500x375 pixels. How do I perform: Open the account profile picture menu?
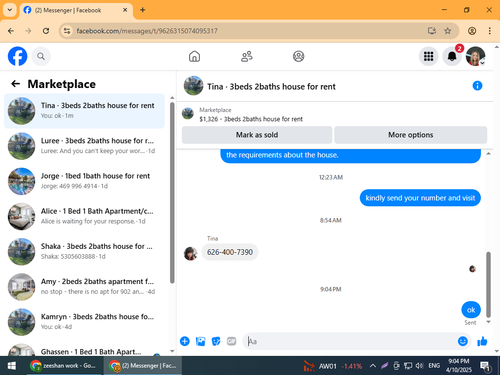click(x=475, y=56)
